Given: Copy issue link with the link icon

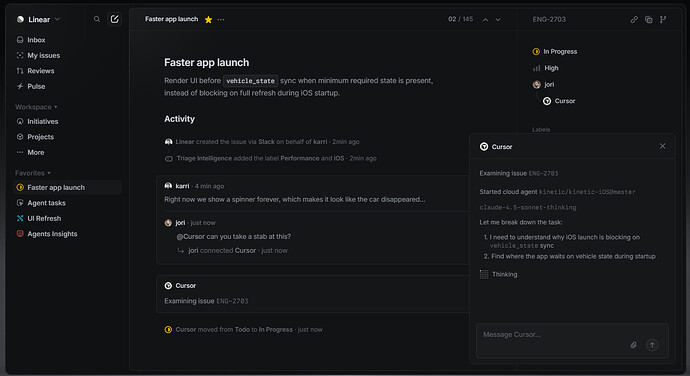Looking at the screenshot, I should pos(634,19).
